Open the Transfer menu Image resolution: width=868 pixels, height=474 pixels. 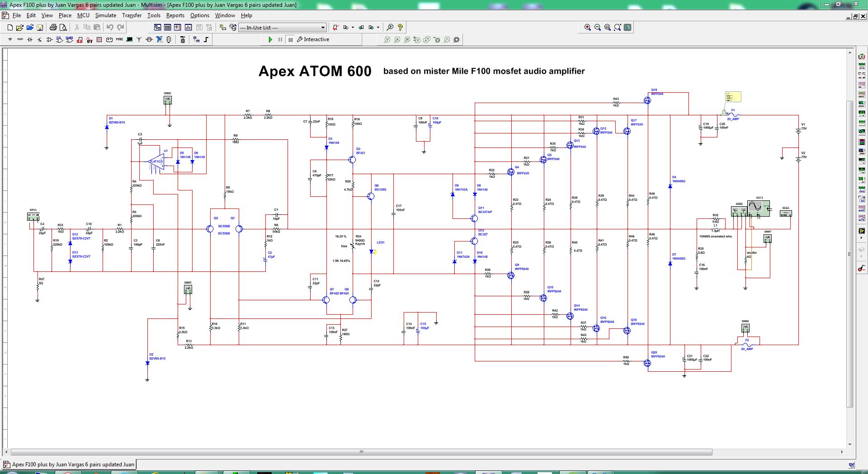(x=132, y=15)
